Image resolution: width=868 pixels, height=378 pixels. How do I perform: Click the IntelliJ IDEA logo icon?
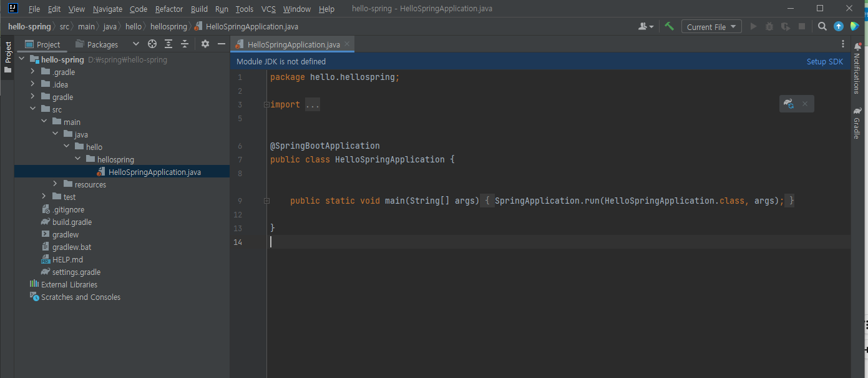point(12,9)
